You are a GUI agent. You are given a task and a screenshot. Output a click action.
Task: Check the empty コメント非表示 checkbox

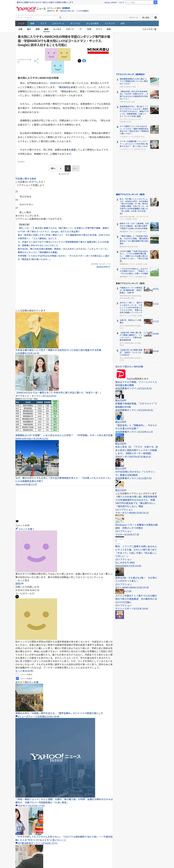[17, 675]
